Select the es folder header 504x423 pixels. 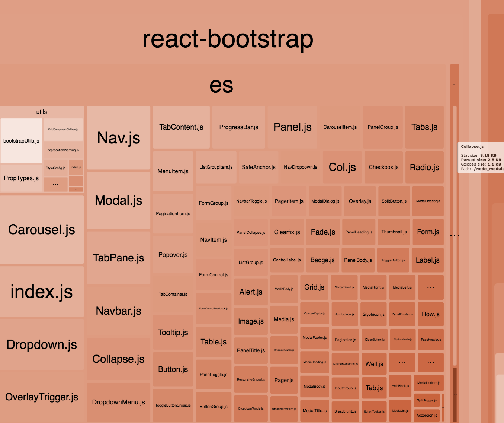point(221,85)
